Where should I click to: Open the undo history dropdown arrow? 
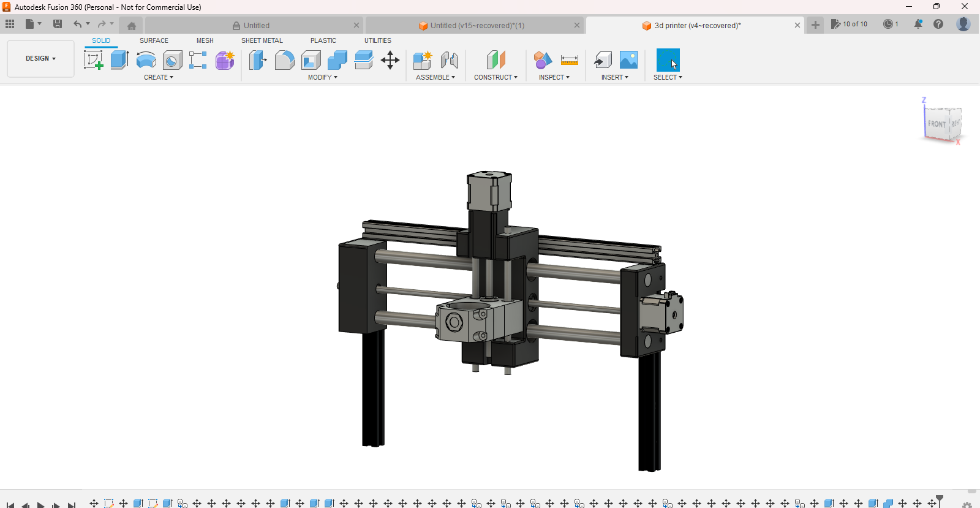88,24
